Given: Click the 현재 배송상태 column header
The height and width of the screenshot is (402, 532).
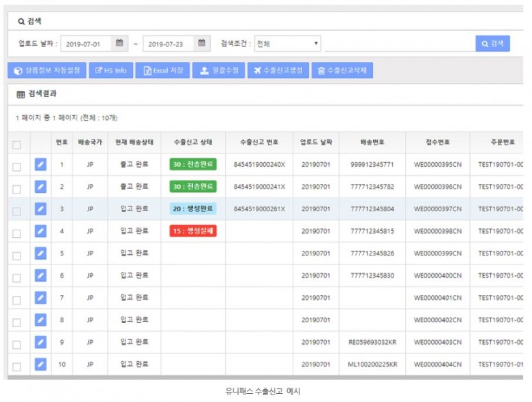Looking at the screenshot, I should [x=134, y=142].
